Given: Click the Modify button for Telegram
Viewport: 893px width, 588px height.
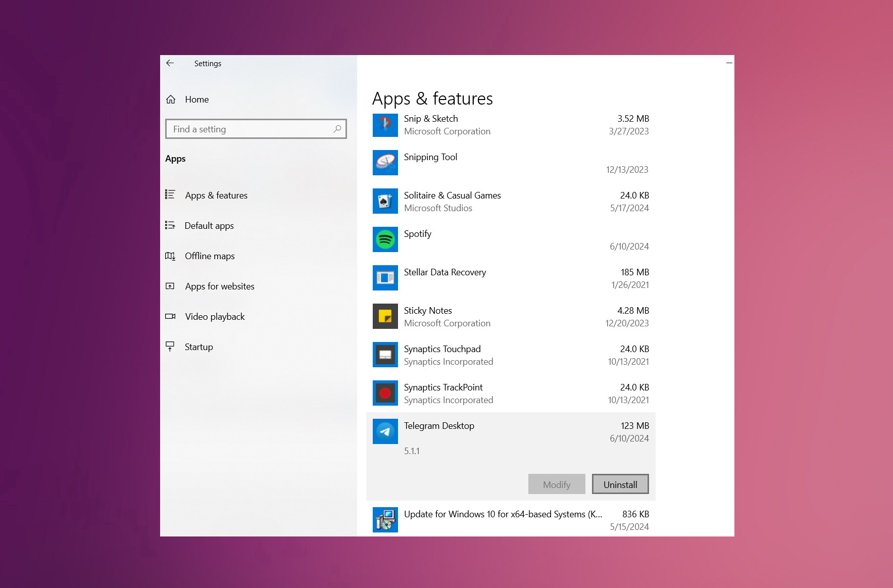Looking at the screenshot, I should (x=557, y=484).
